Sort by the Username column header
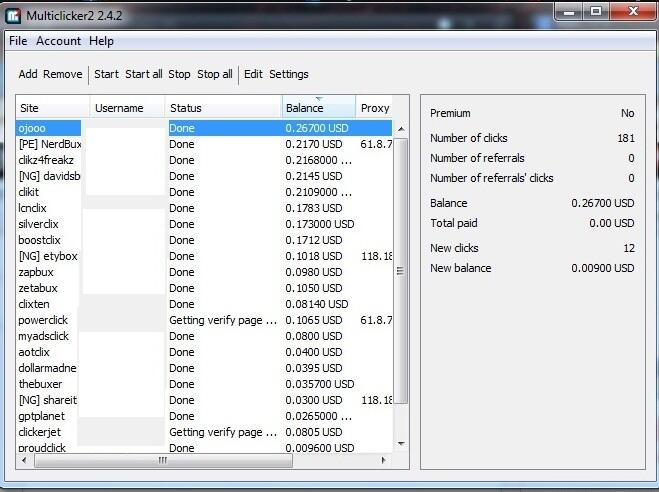This screenshot has height=492, width=659. (127, 108)
